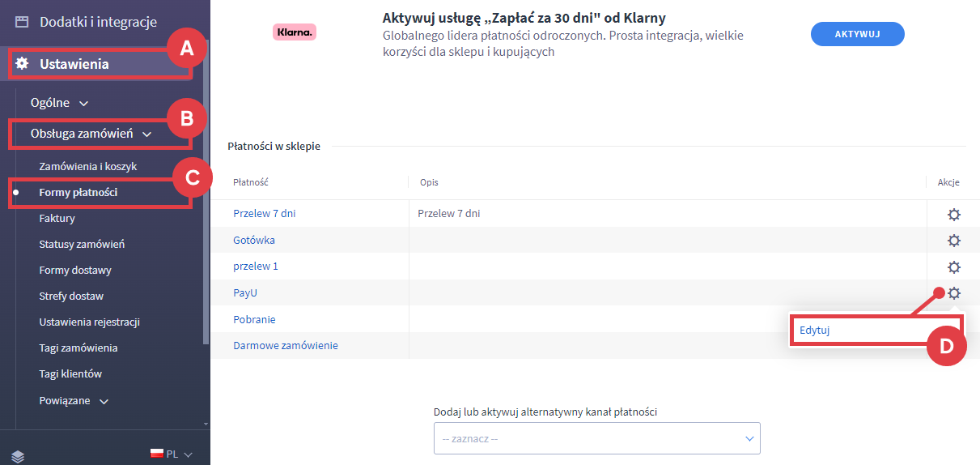Open the Pobranie payment link
980x465 pixels.
tap(254, 319)
